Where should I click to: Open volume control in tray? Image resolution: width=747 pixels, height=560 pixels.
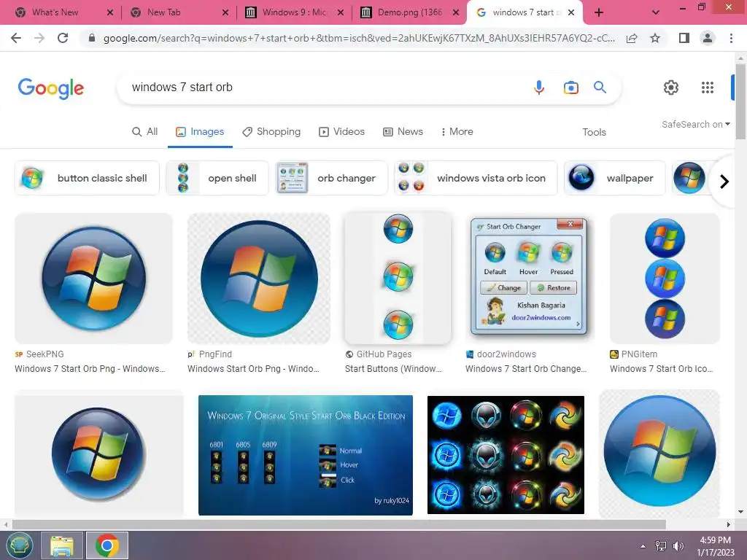pos(678,546)
